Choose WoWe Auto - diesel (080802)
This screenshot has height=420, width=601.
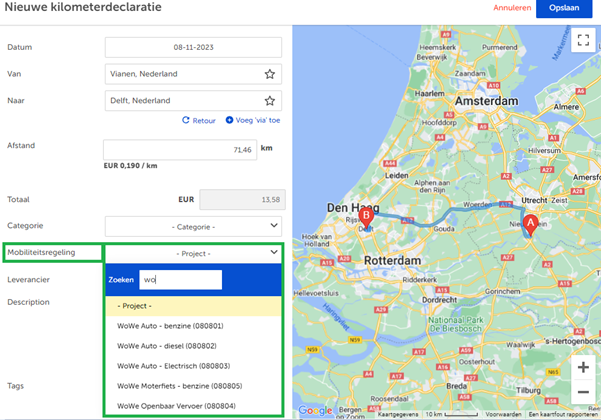[193, 346]
